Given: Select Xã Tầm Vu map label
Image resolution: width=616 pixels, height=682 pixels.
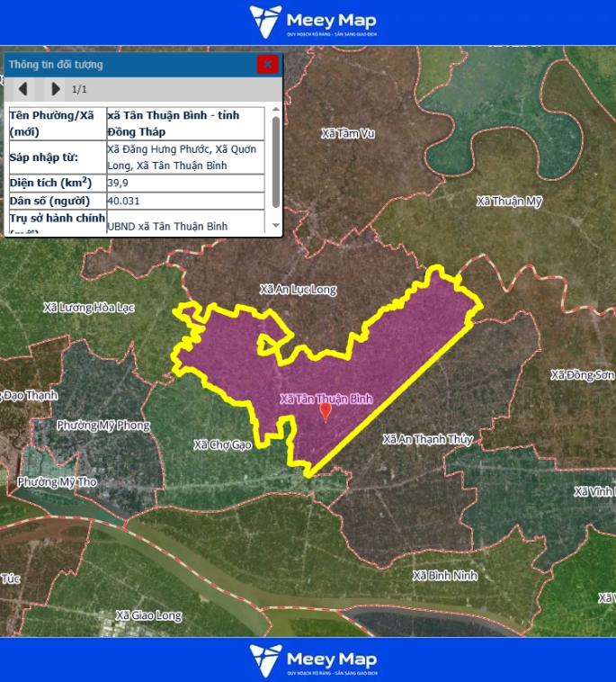Looking at the screenshot, I should click(347, 133).
